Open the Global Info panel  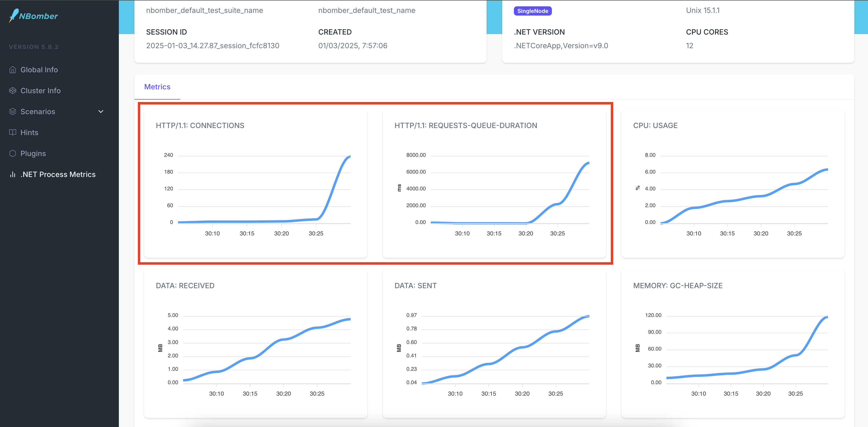39,69
